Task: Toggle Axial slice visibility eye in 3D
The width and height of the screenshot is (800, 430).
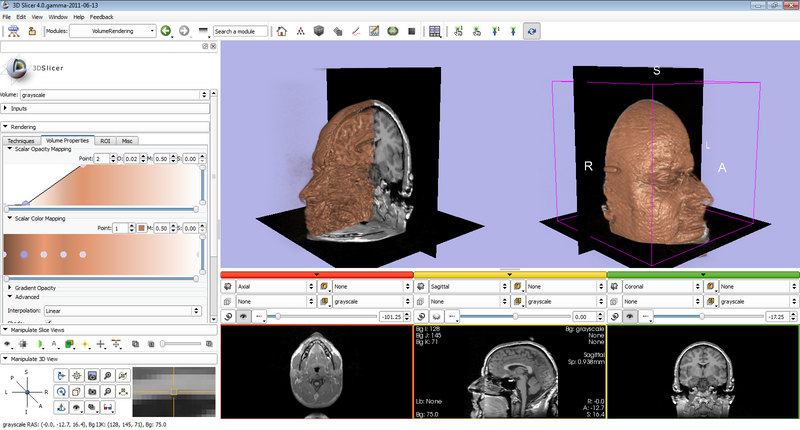Action: click(x=243, y=317)
